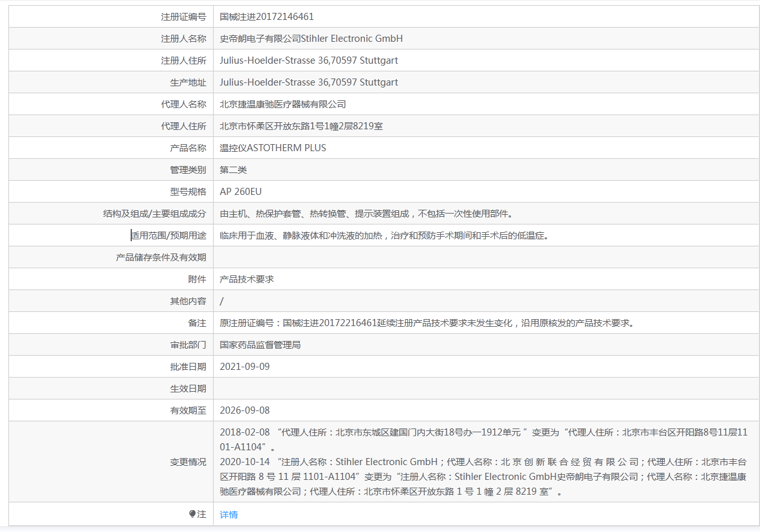The width and height of the screenshot is (760, 532).
Task: Click the 批准日期 label
Action: (x=187, y=367)
